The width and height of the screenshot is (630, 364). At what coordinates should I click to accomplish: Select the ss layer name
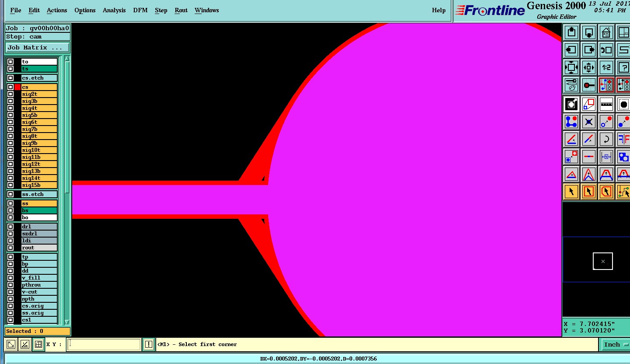pos(39,203)
